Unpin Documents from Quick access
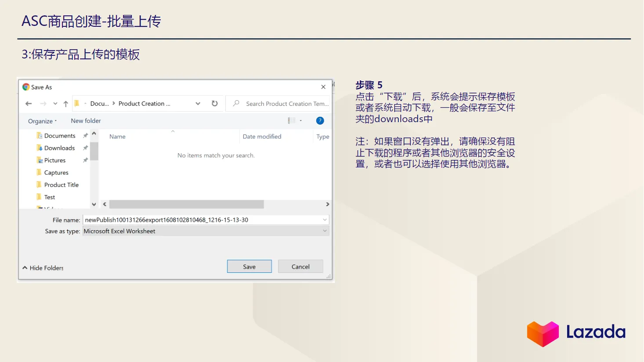644x362 pixels. click(85, 135)
